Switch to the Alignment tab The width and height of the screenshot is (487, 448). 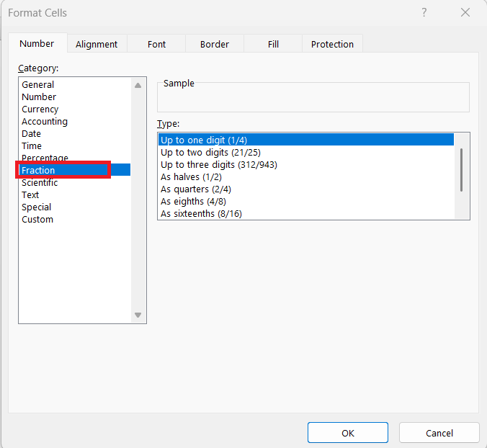pos(97,44)
